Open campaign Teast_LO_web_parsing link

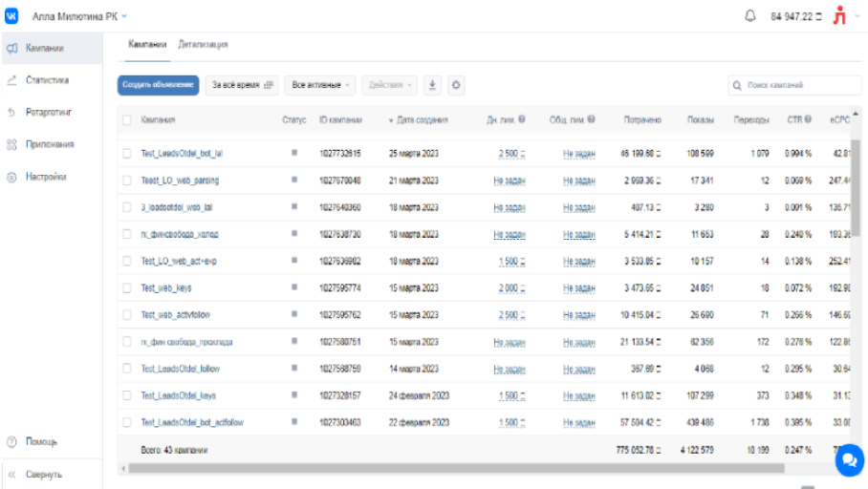pyautogui.click(x=180, y=181)
